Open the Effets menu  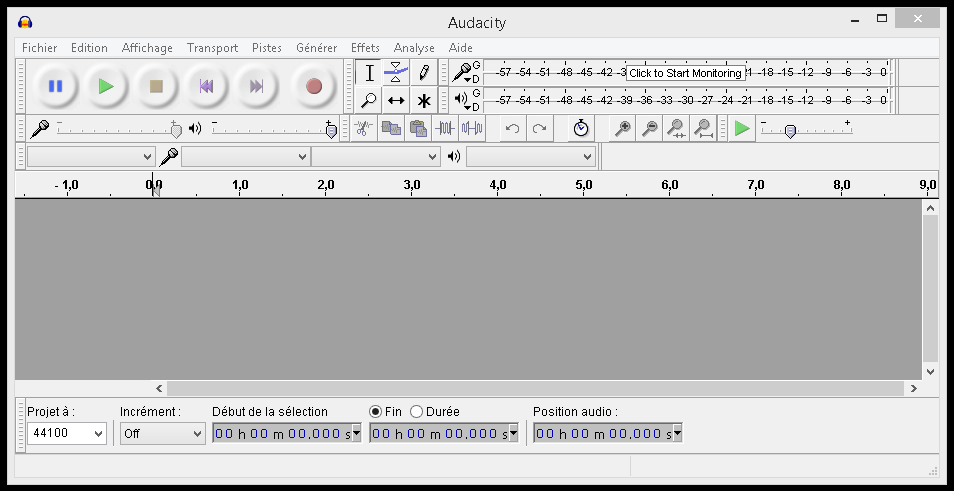(365, 47)
